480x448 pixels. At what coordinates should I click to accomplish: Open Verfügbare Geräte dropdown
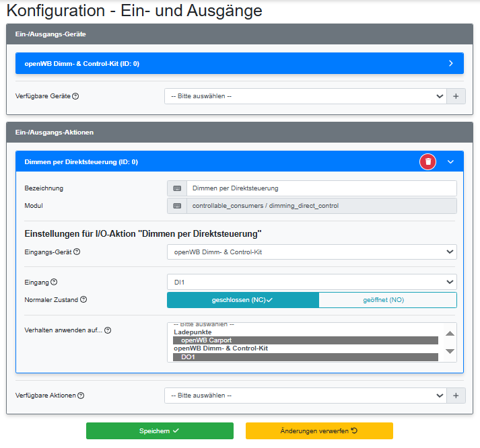click(306, 96)
